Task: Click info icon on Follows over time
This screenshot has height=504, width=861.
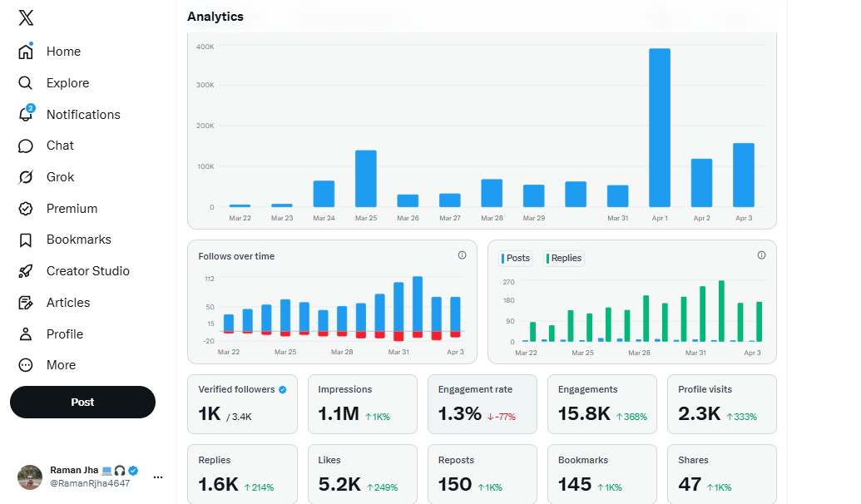Action: coord(462,255)
